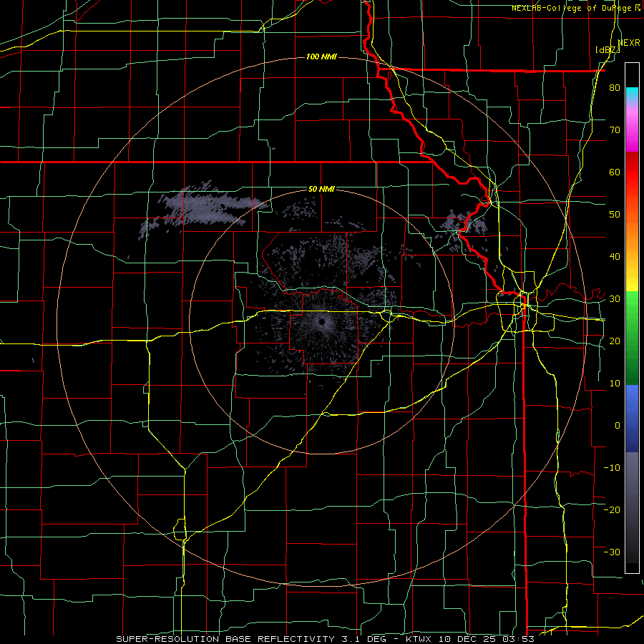Click the "3.1 DEG" elevation angle text
Viewport: 644px width, 644px height.
pos(363,639)
